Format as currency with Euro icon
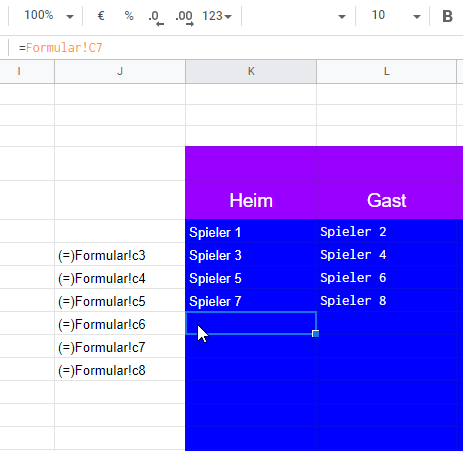The height and width of the screenshot is (451, 463). 101,16
